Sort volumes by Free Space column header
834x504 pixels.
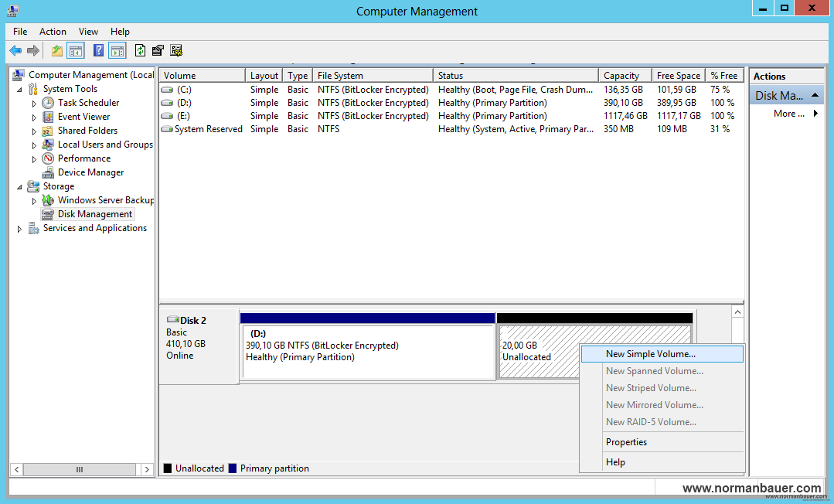pyautogui.click(x=678, y=76)
